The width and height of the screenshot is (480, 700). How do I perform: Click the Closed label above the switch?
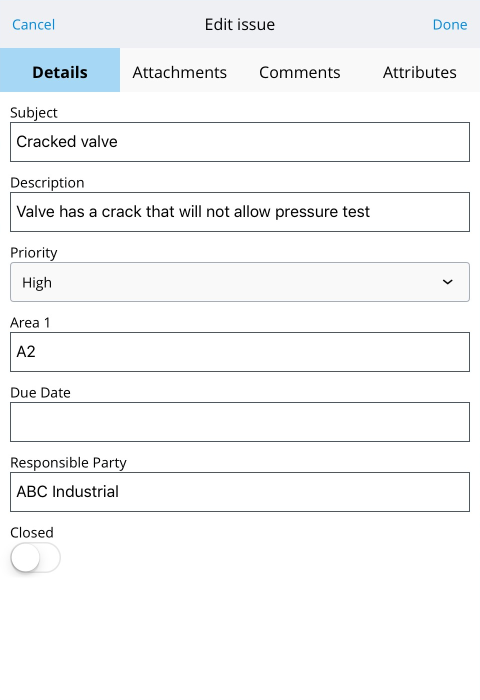point(32,532)
